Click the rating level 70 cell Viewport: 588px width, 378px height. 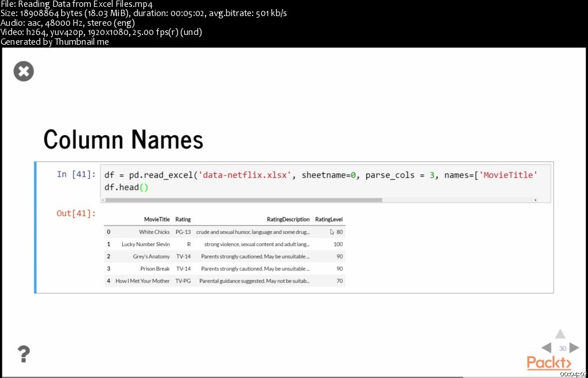339,281
